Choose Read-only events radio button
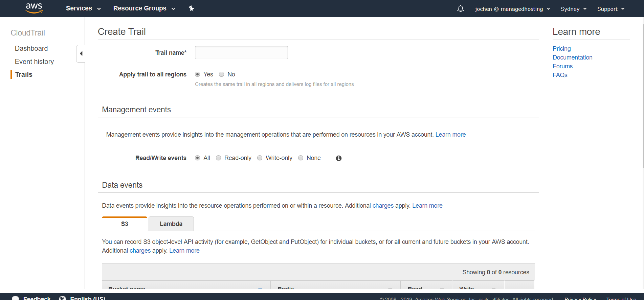This screenshot has width=644, height=300. 219,158
